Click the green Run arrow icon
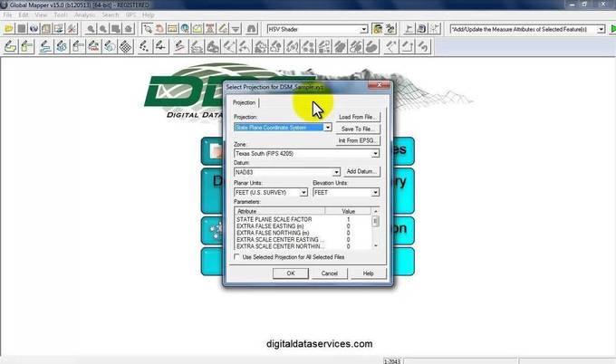Screen dimensions: 616x364 click(611, 29)
